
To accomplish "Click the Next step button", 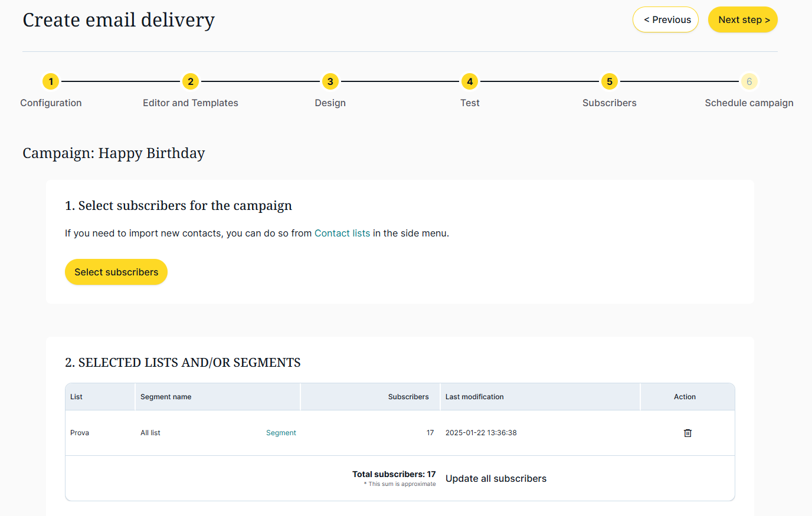I will tap(742, 19).
